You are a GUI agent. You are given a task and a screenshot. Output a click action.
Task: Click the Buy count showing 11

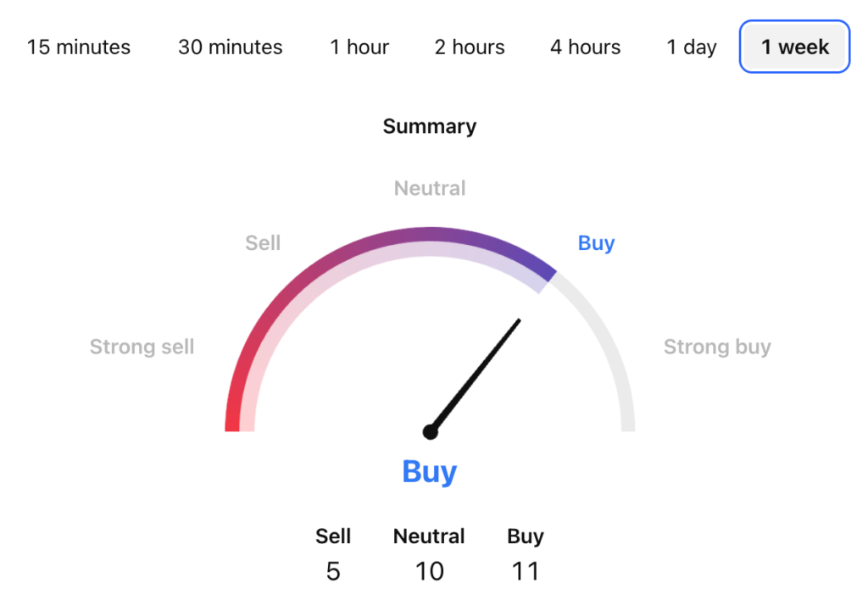(x=526, y=571)
